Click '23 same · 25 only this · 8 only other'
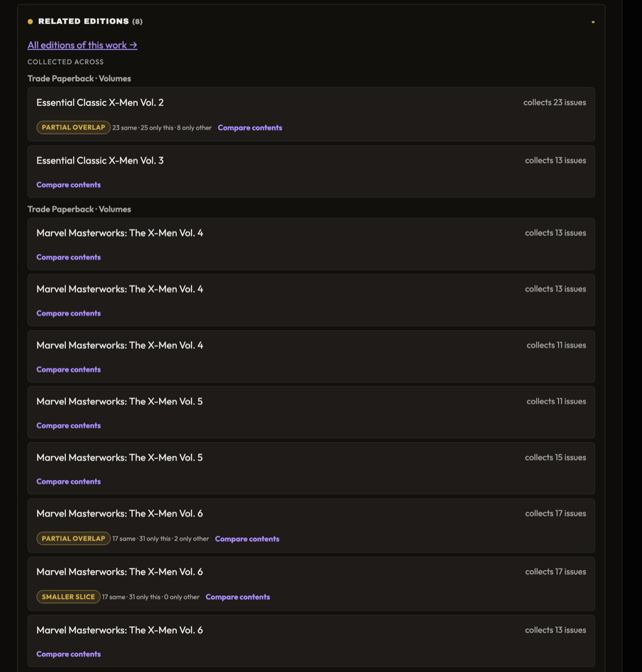 [162, 128]
